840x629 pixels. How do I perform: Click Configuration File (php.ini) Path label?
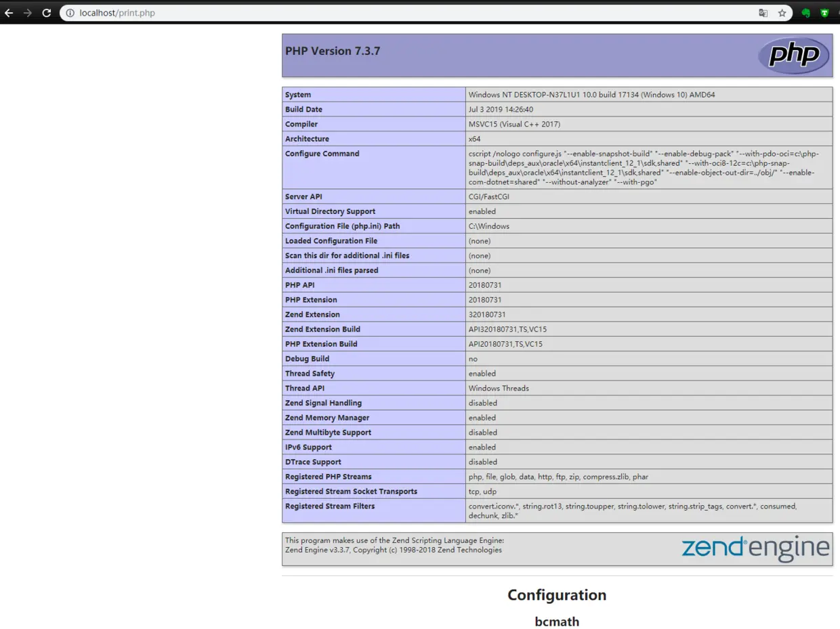343,226
